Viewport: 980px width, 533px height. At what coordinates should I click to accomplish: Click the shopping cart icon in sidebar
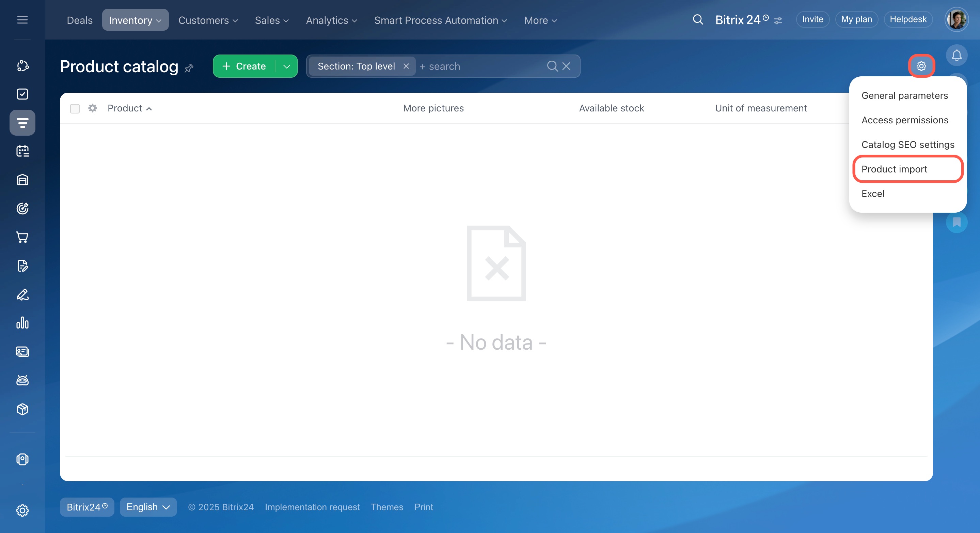tap(22, 237)
